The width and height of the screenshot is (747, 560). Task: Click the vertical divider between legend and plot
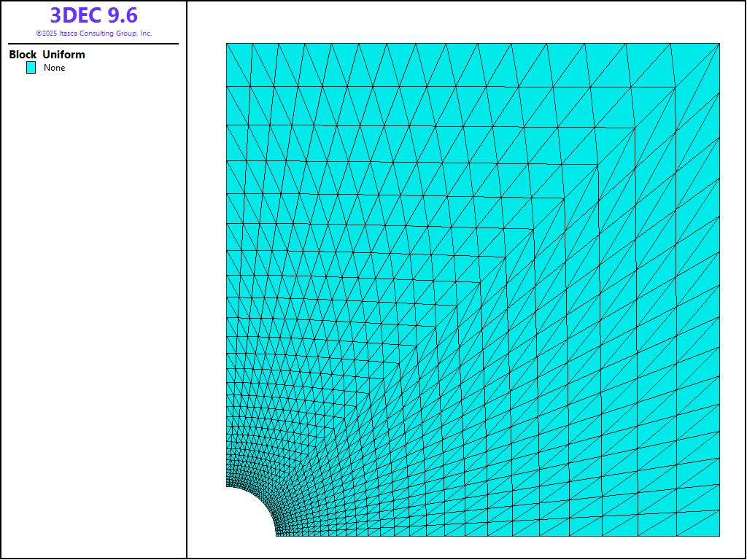[187, 292]
